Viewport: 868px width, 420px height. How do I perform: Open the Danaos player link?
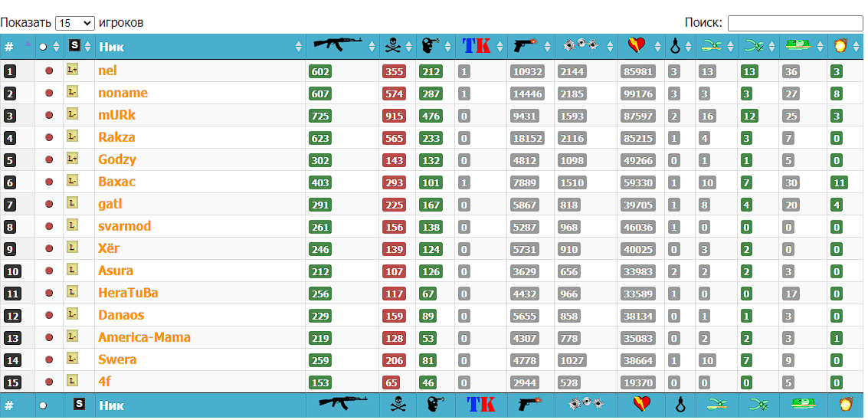pyautogui.click(x=121, y=315)
